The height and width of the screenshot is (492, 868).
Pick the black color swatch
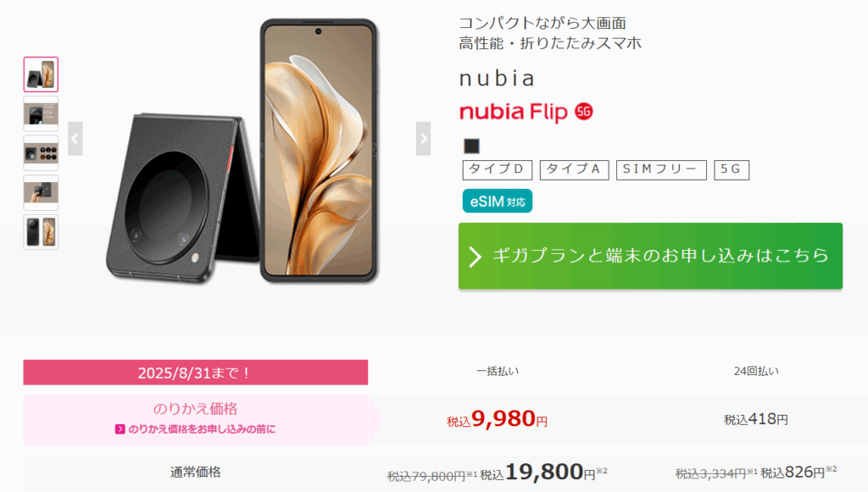[x=471, y=146]
